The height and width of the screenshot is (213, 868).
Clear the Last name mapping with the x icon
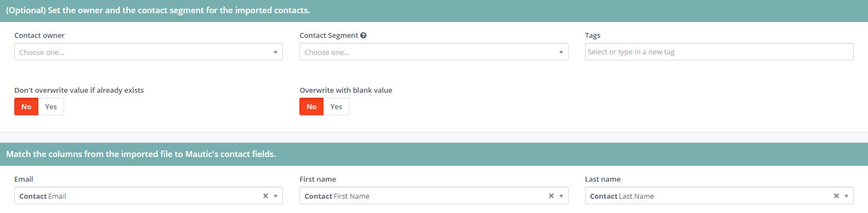(x=836, y=196)
